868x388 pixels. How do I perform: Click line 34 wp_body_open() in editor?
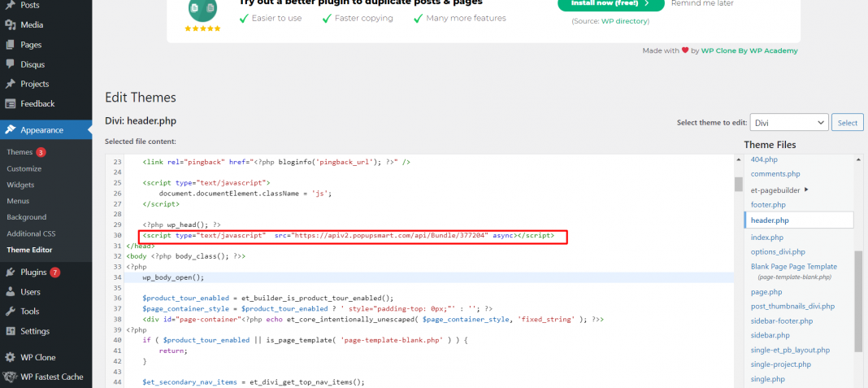point(173,277)
